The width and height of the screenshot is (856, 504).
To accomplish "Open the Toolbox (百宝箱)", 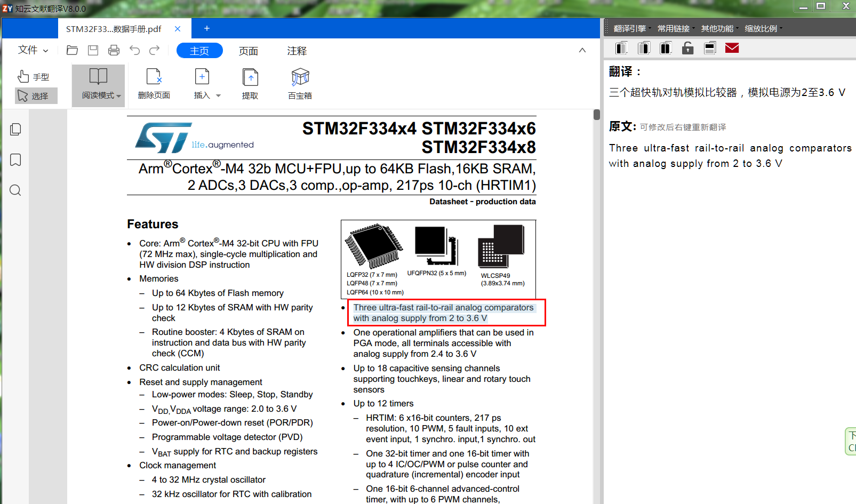I will pyautogui.click(x=300, y=84).
